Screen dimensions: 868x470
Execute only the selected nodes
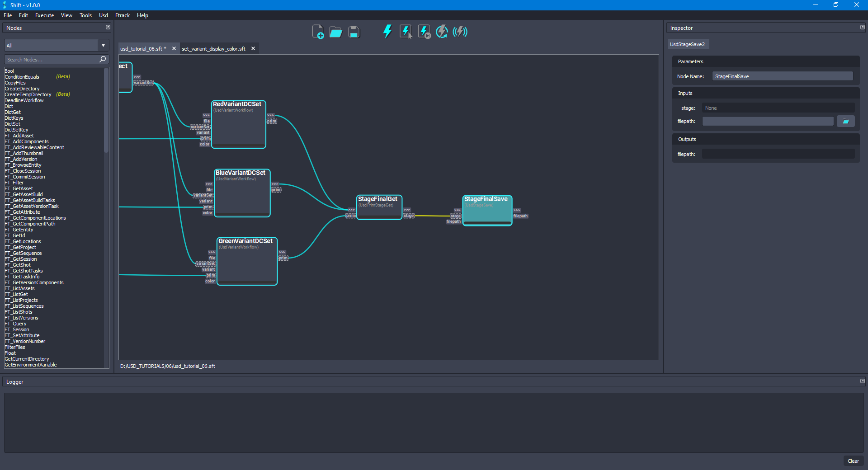pyautogui.click(x=406, y=32)
